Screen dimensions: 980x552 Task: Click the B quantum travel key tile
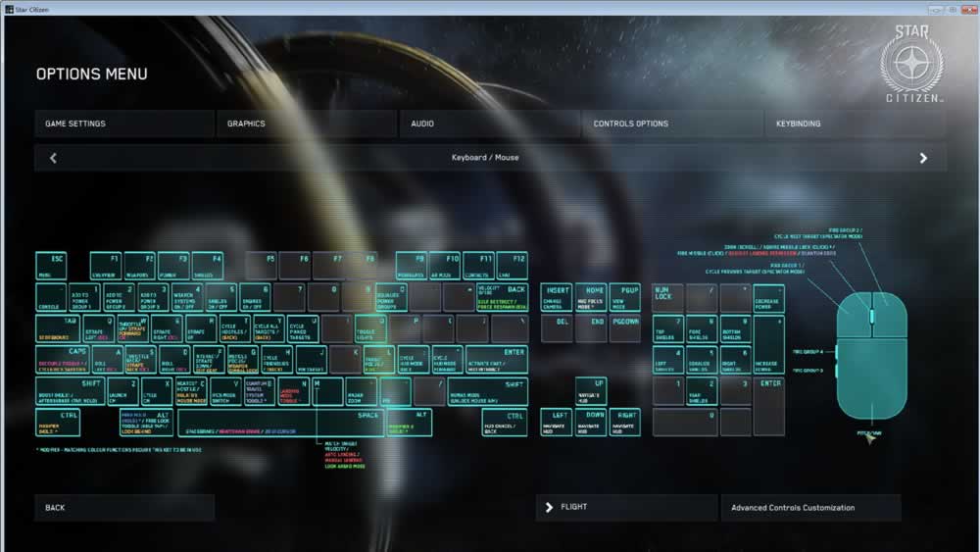point(260,391)
